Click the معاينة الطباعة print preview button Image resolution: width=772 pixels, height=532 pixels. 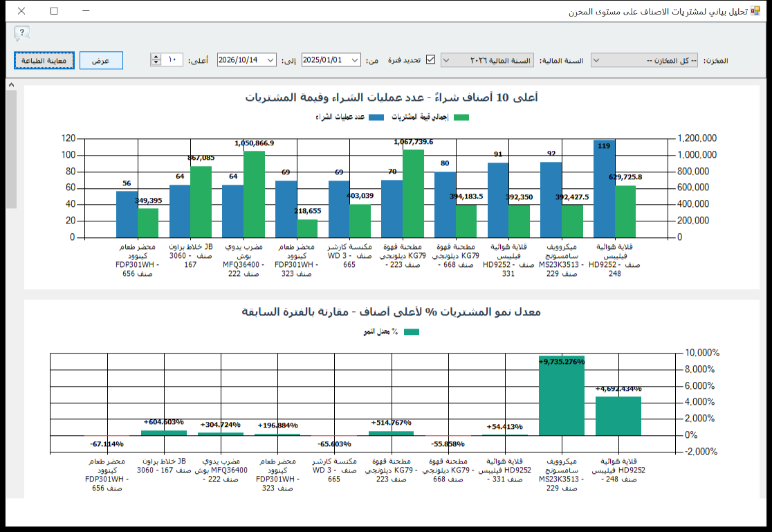[44, 61]
